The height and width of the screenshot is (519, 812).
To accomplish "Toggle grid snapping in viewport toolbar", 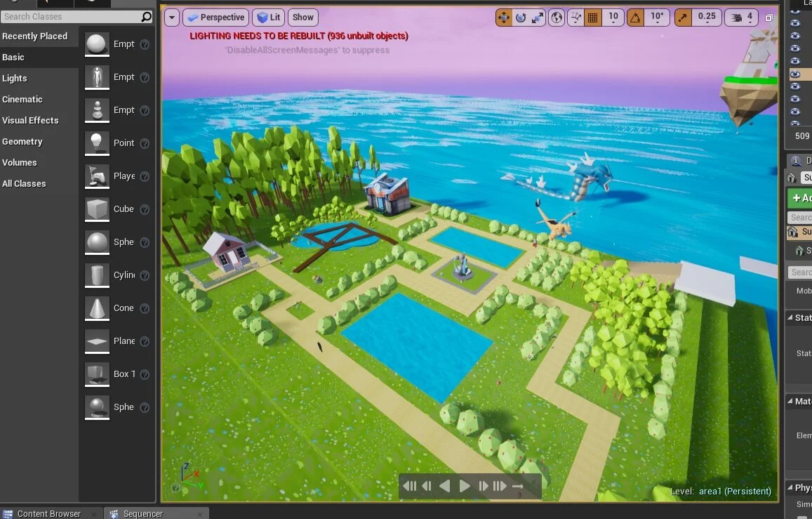I will tap(592, 18).
